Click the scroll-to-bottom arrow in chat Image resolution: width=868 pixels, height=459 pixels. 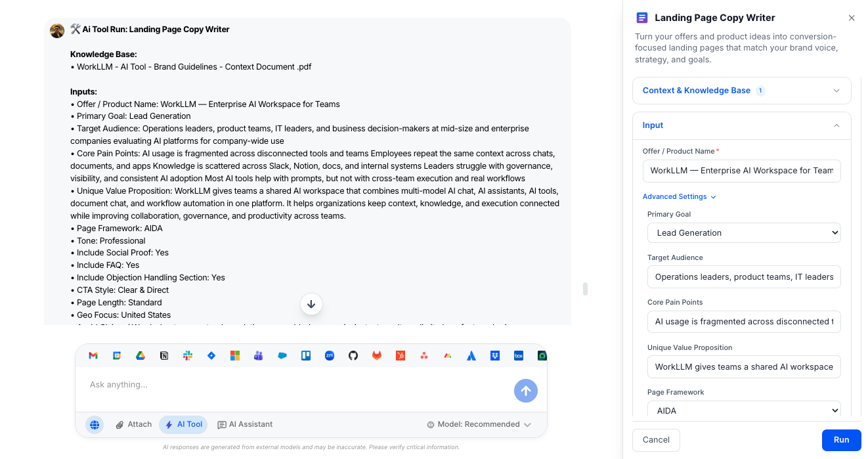point(311,304)
